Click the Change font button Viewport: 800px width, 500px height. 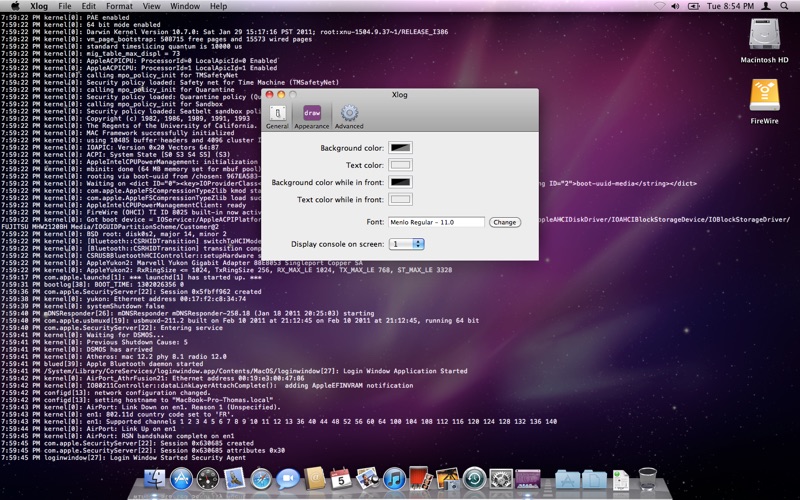[x=505, y=222]
